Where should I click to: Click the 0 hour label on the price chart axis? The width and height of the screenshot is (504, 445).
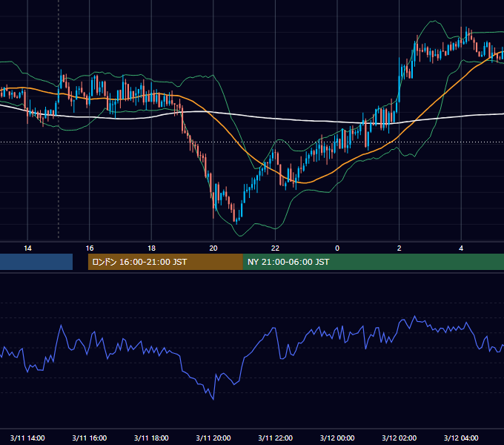[337, 248]
